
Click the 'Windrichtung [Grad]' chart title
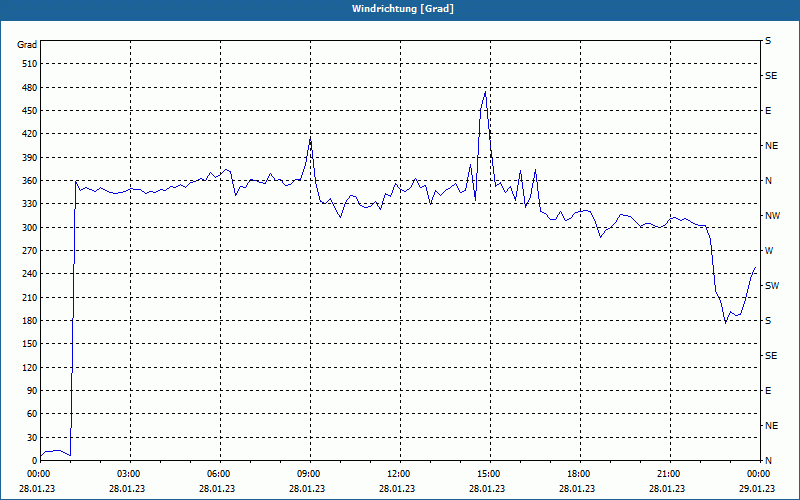tap(403, 9)
